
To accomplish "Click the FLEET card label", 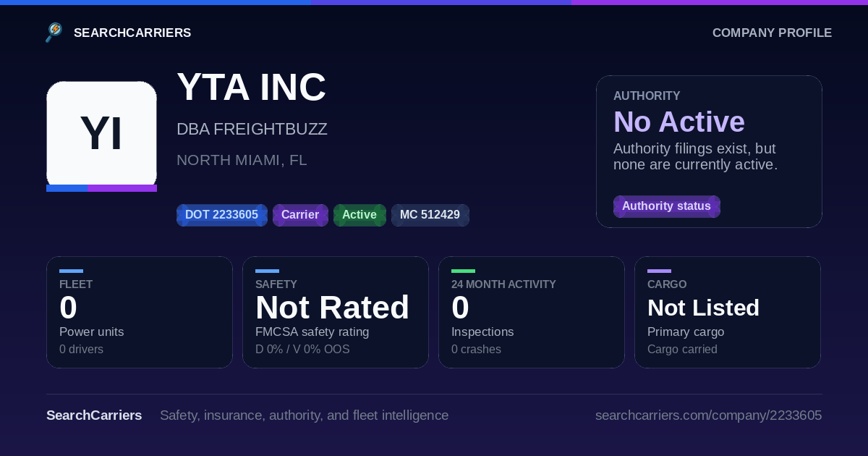I will click(76, 284).
